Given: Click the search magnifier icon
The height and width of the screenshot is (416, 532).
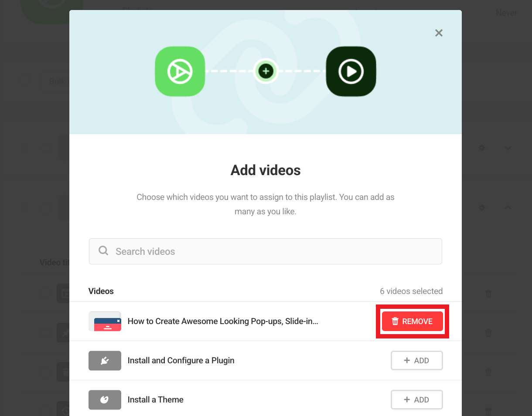Looking at the screenshot, I should [103, 251].
